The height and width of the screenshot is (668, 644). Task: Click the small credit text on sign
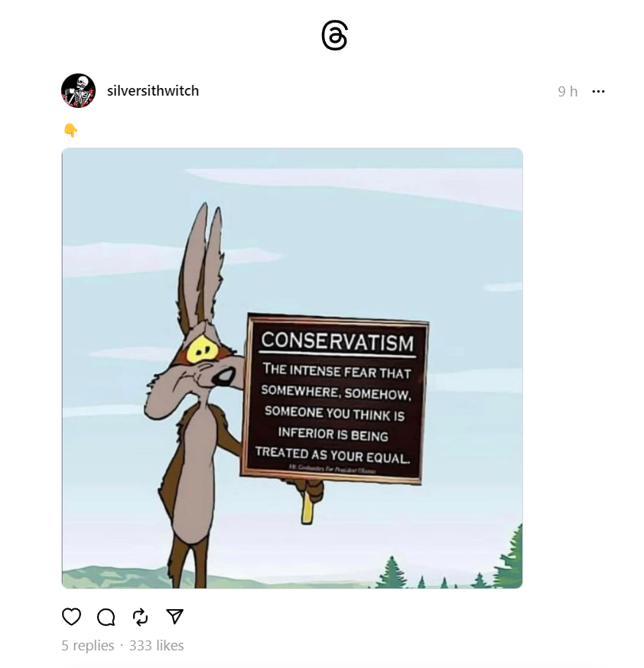pos(332,469)
